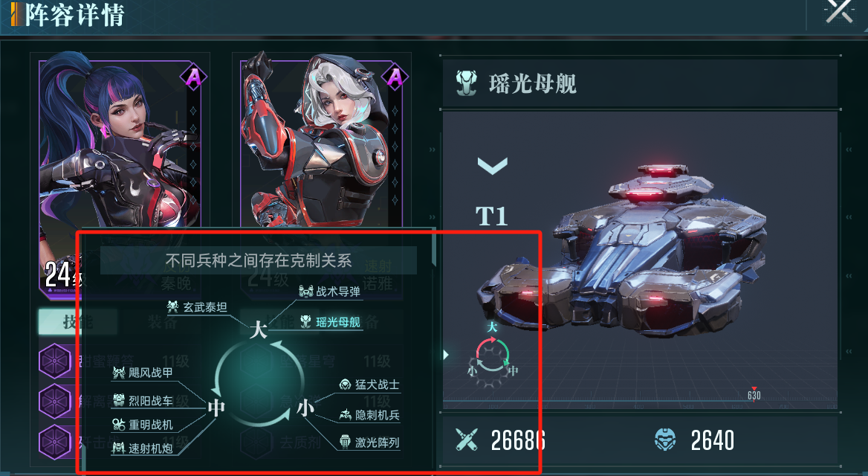The width and height of the screenshot is (868, 476).
Task: Switch to the 技能 tab
Action: pyautogui.click(x=77, y=322)
